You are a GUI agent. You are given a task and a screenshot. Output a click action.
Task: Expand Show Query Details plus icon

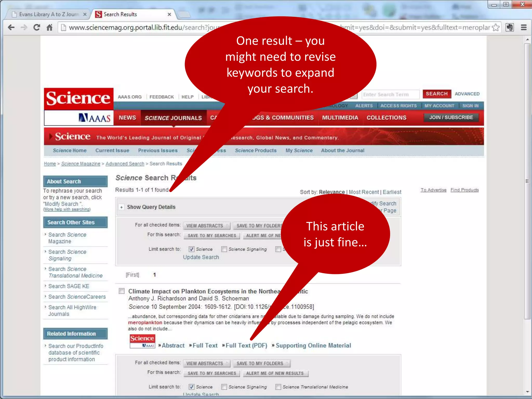(121, 207)
